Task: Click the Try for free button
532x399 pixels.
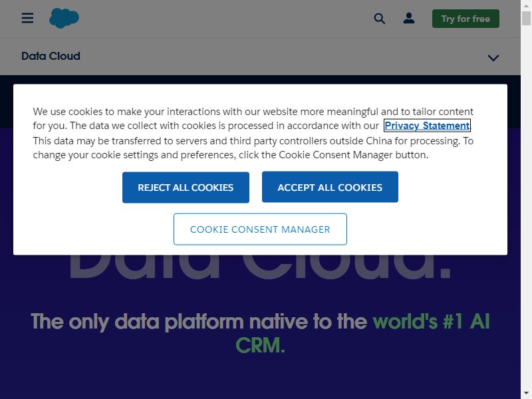Action: pos(465,19)
